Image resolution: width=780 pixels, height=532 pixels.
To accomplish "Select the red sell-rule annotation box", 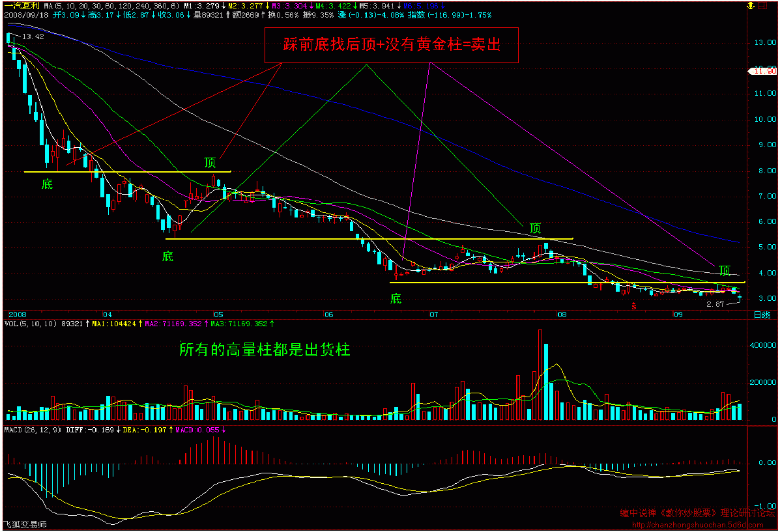I will [391, 45].
